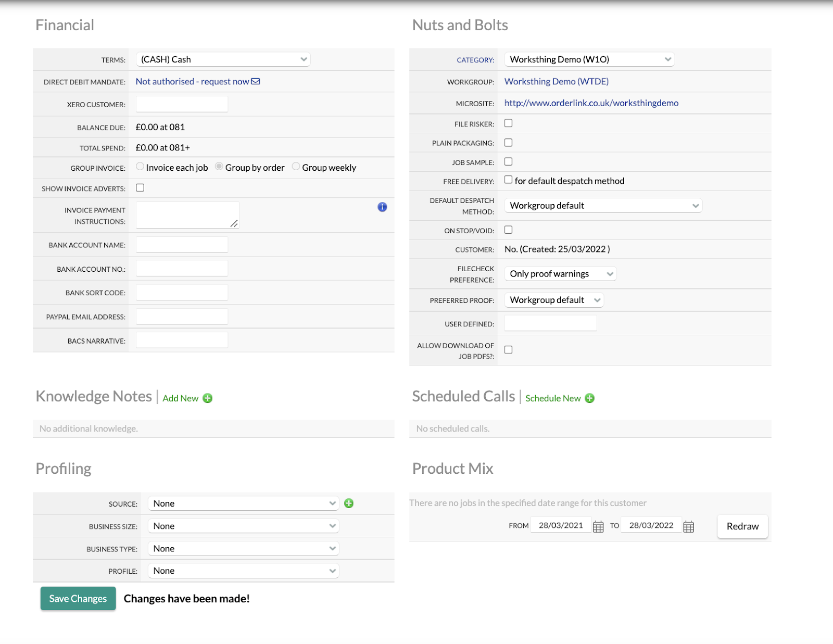Toggle the On Stop/Void checkbox
The image size is (833, 644).
(508, 230)
